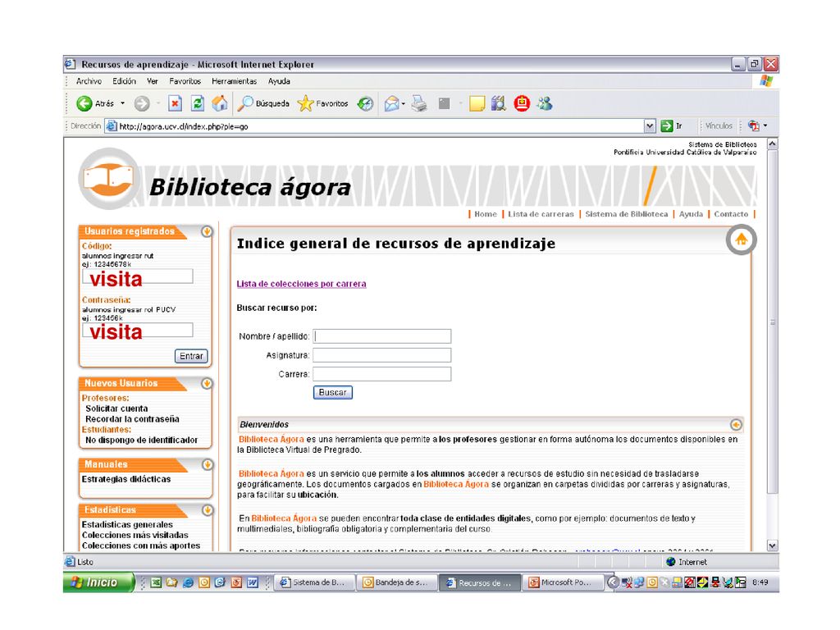Show hidden tray icons with the chevron
Screen dimensions: 840x630
point(613,582)
